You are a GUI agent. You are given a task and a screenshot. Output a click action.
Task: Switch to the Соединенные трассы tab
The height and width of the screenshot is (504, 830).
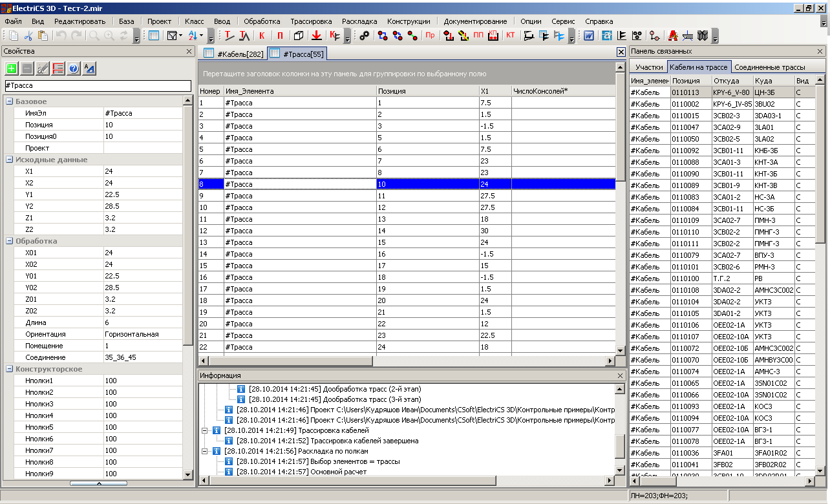[769, 67]
